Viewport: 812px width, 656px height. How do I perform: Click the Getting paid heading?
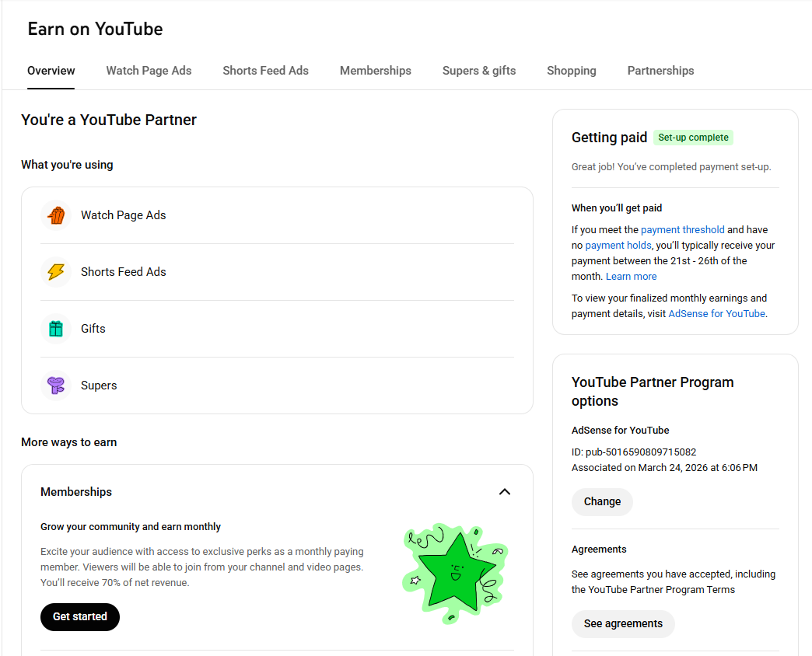coord(609,138)
